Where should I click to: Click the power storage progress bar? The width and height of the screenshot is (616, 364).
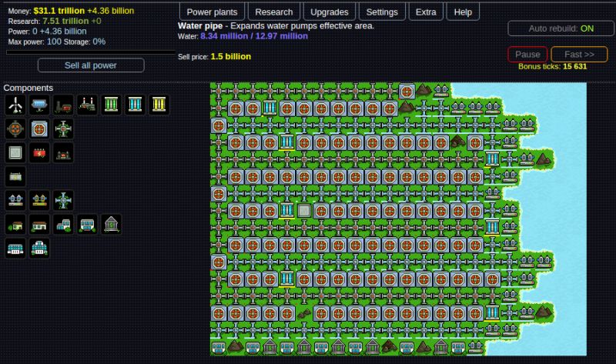91,52
